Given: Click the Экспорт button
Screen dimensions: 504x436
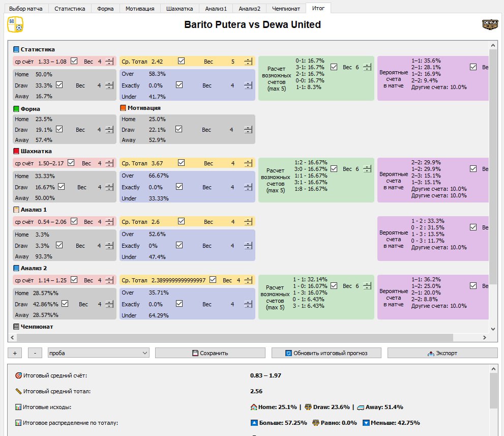Looking at the screenshot, I should [442, 353].
